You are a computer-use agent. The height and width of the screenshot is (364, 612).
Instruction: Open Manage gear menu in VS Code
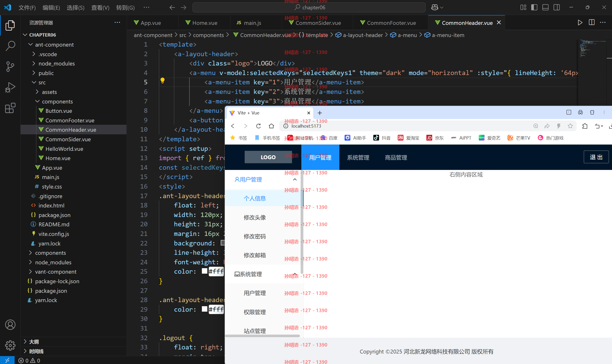click(x=10, y=345)
